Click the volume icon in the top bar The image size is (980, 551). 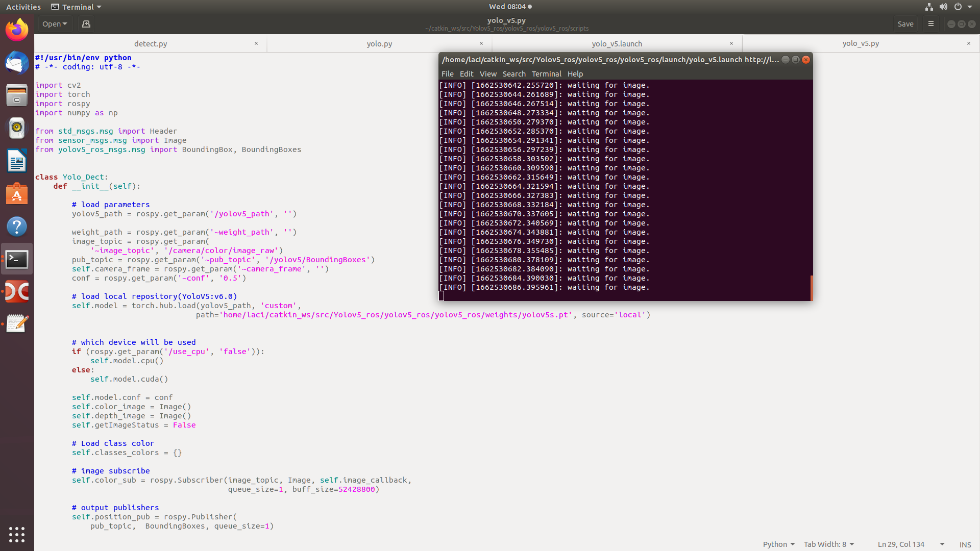(x=943, y=7)
